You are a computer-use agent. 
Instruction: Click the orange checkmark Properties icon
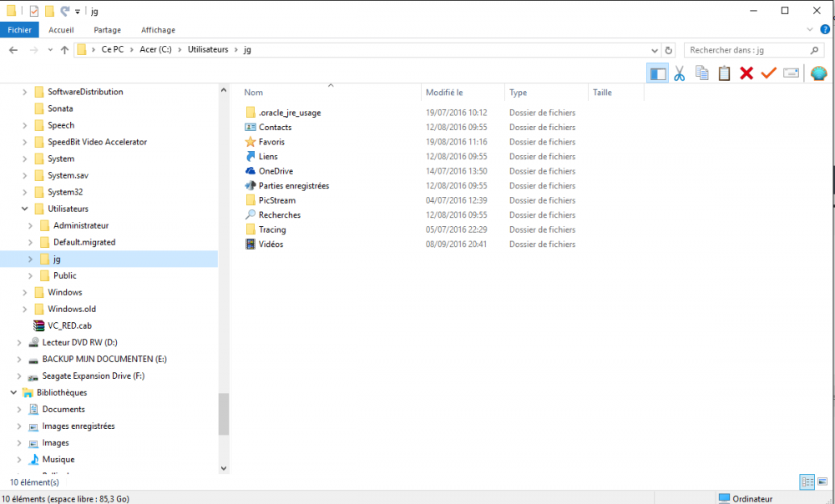click(x=768, y=73)
